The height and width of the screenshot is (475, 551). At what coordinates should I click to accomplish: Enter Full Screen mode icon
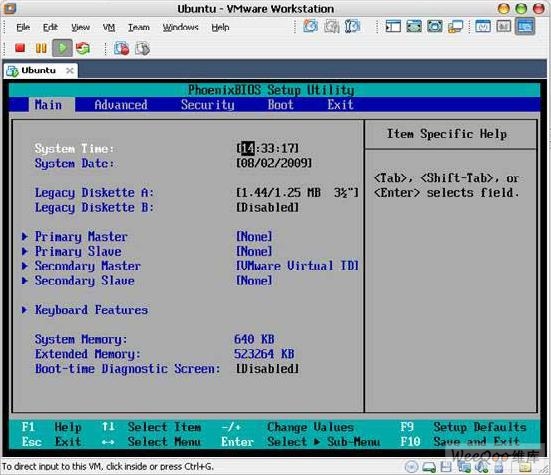click(435, 26)
